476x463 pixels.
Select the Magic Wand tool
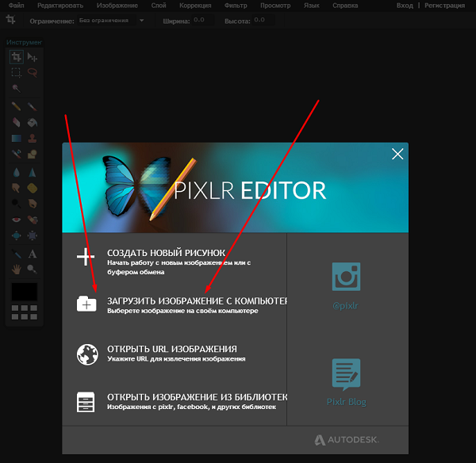click(17, 89)
